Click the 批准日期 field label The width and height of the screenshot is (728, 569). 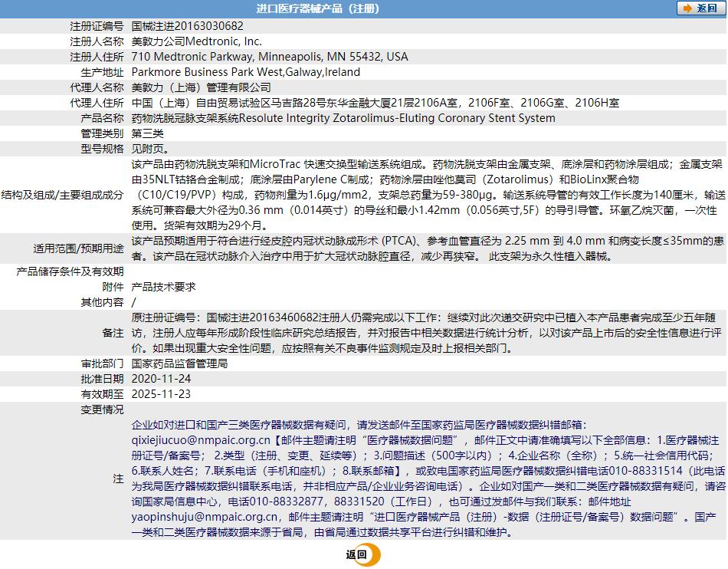[x=102, y=379]
